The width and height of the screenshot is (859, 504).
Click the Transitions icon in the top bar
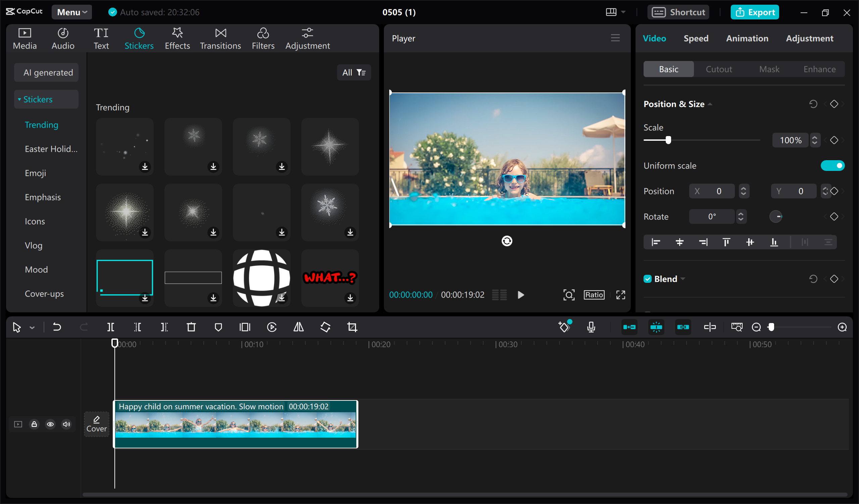coord(220,38)
